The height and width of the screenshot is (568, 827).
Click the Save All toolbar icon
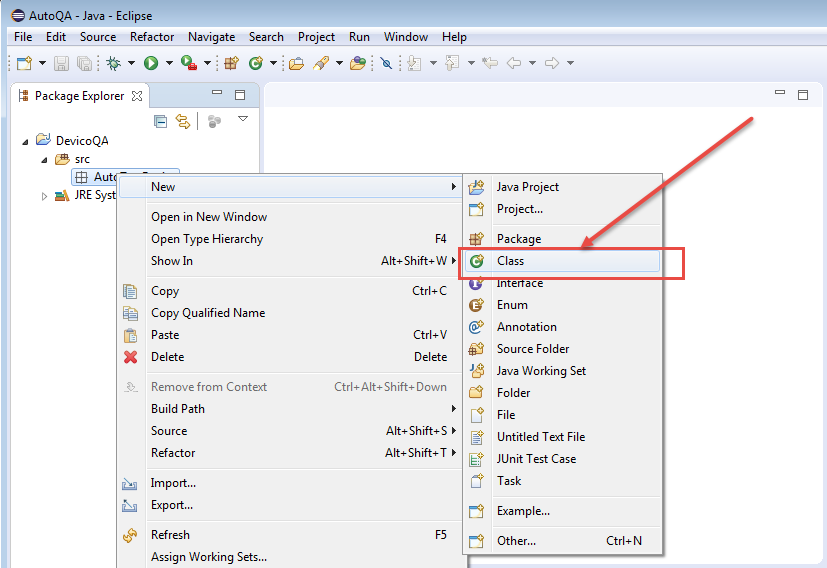pyautogui.click(x=84, y=63)
